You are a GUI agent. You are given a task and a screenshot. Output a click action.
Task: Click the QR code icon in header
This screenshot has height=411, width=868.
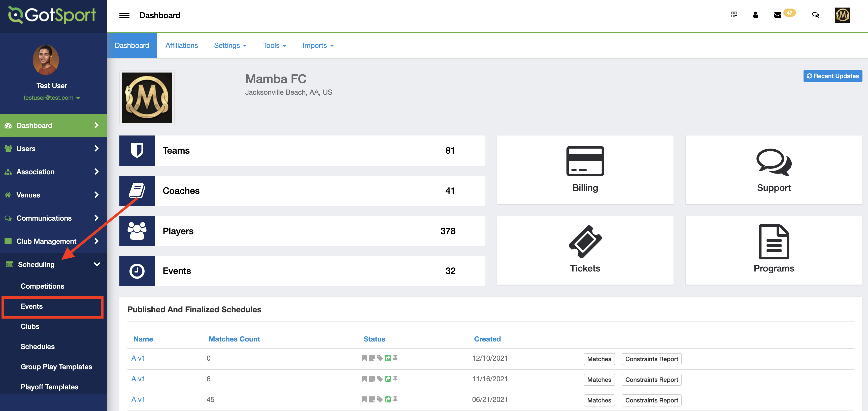[734, 15]
